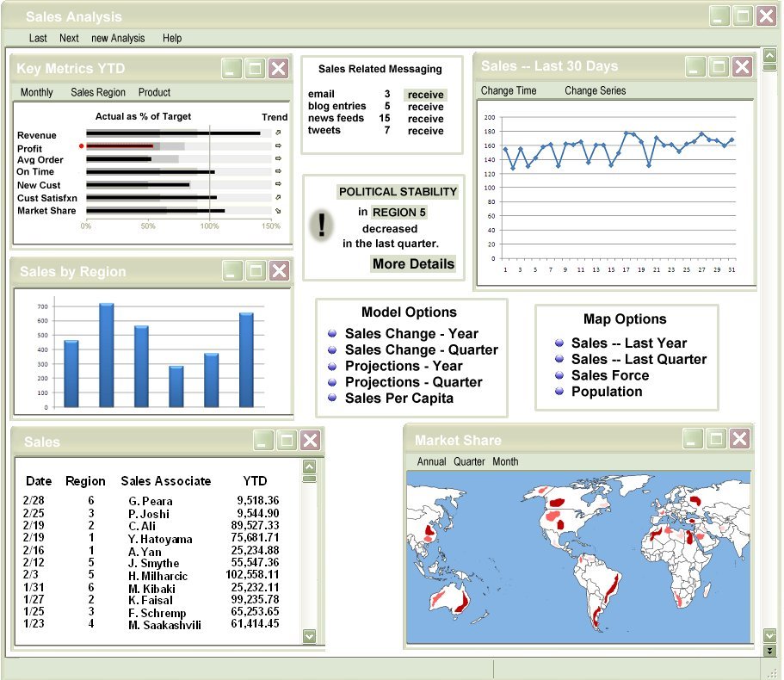Close the Market Share map panel
This screenshot has height=680, width=784.
tap(739, 439)
